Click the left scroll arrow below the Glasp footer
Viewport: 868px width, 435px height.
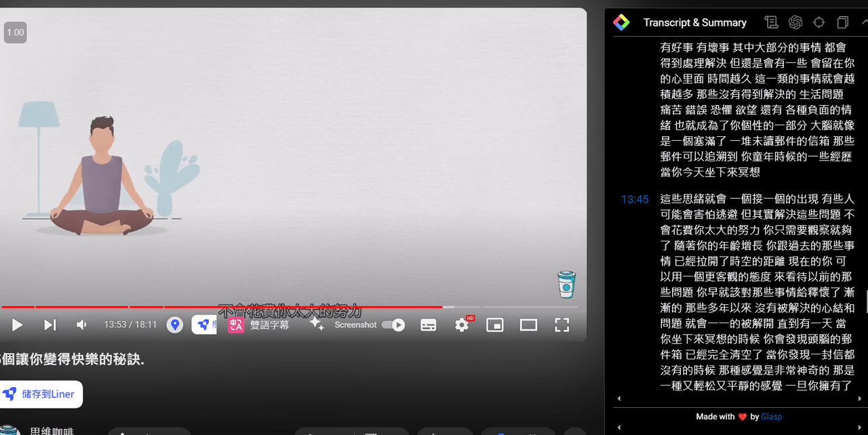pyautogui.click(x=618, y=428)
